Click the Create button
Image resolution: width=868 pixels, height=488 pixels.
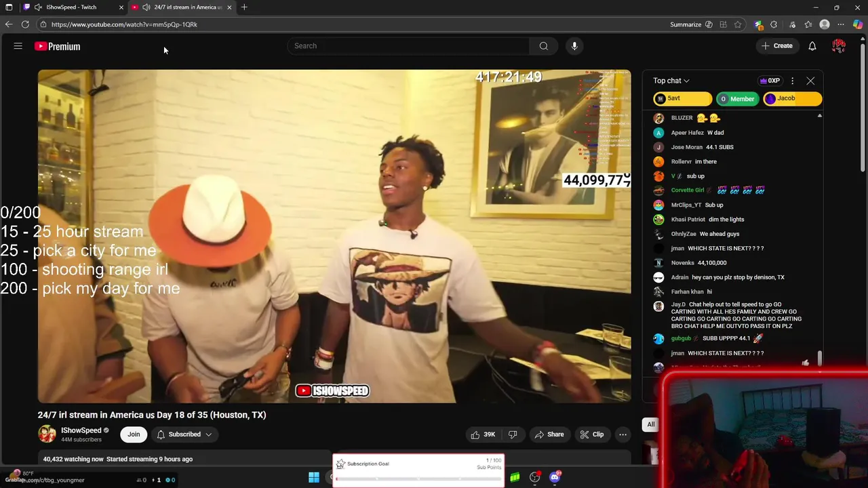point(776,46)
